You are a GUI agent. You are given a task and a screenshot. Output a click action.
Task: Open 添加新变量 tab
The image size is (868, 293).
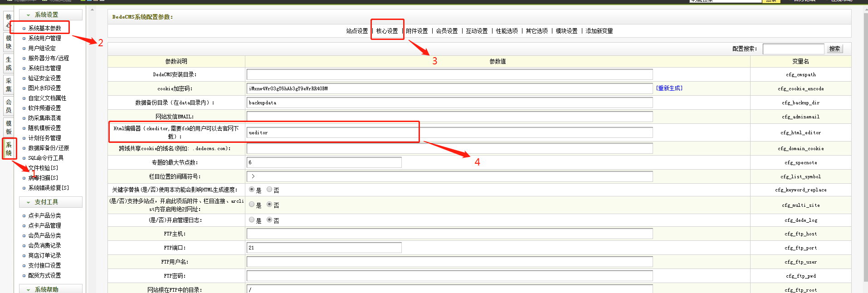(x=599, y=31)
